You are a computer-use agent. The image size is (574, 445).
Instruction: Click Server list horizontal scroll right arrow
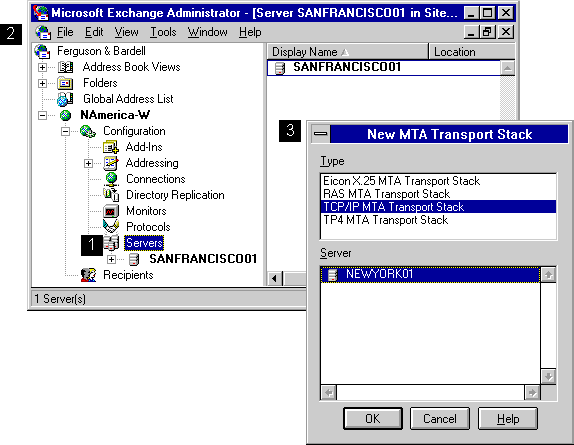[x=532, y=393]
